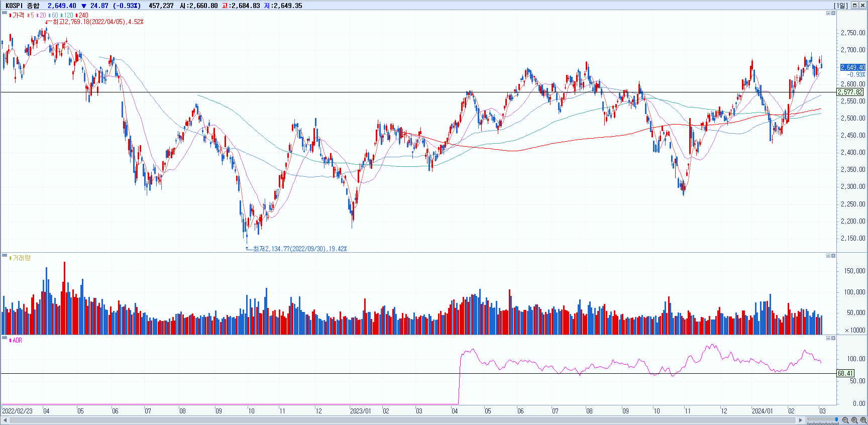Image resolution: width=868 pixels, height=425 pixels.
Task: Click the 2,577.82 horizontal line price tag
Action: pos(850,92)
